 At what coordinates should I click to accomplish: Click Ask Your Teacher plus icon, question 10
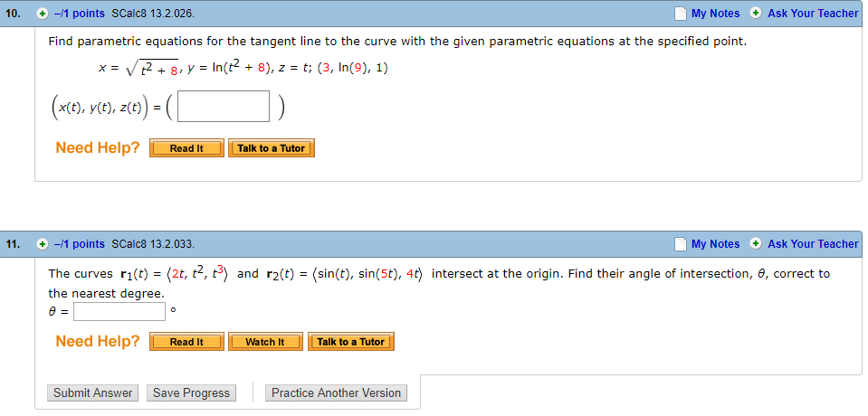756,14
